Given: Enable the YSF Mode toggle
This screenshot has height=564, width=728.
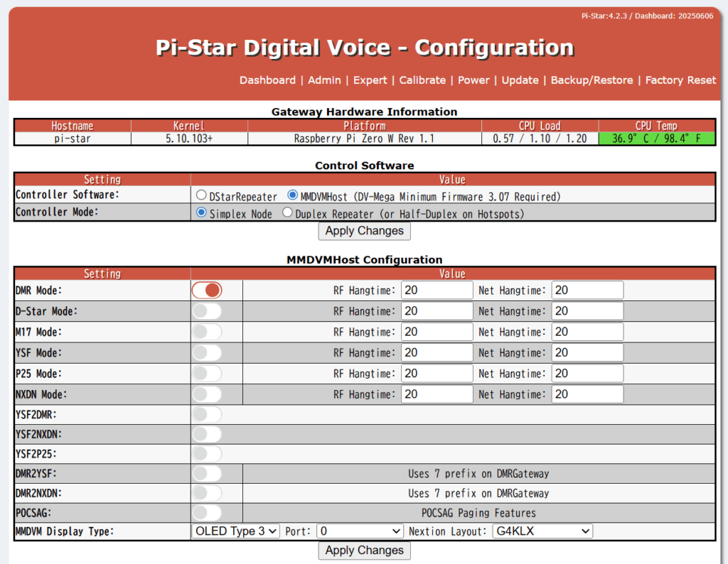Looking at the screenshot, I should (207, 353).
